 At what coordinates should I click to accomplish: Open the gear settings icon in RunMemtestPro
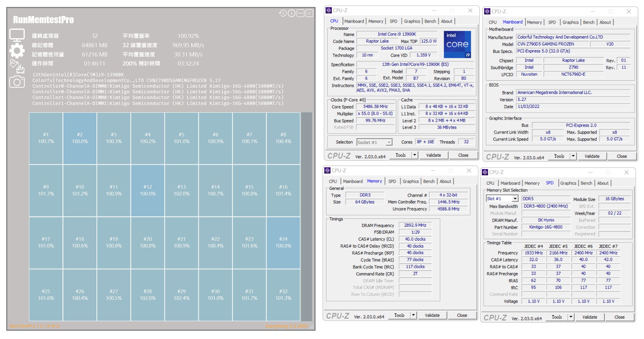coord(17,51)
